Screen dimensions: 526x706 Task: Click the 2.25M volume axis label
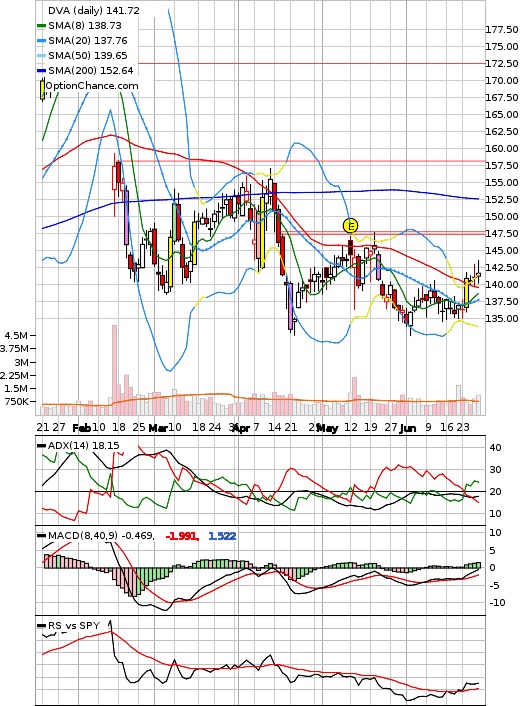[x=14, y=376]
